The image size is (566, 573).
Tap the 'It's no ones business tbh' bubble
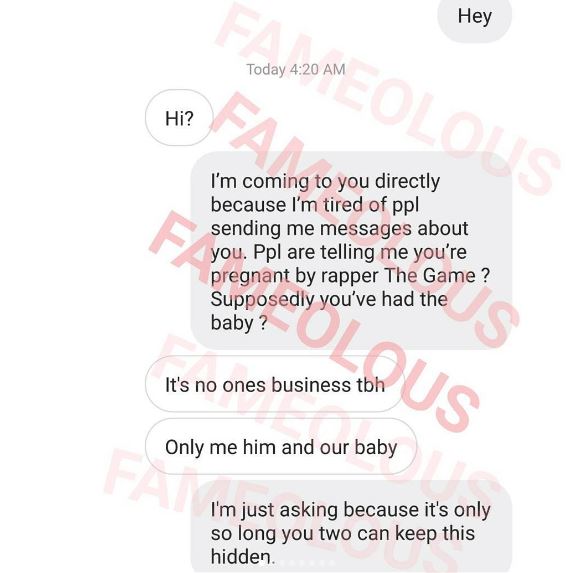tap(275, 384)
